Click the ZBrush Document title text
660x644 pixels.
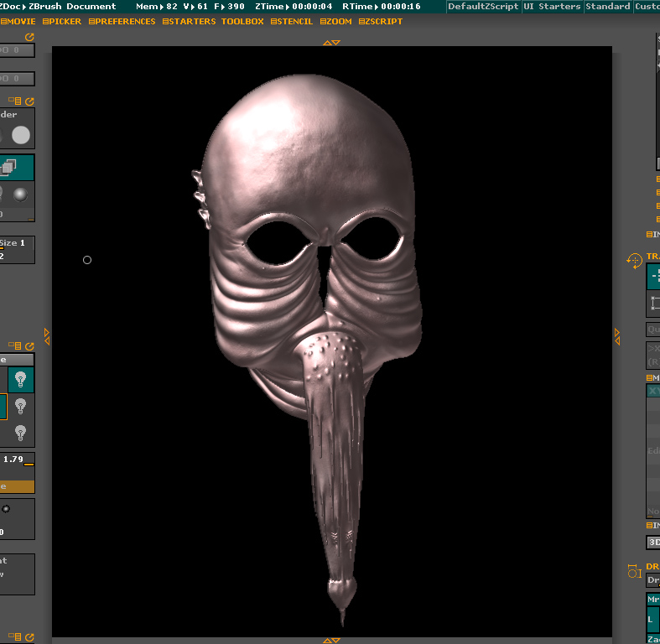pos(72,7)
